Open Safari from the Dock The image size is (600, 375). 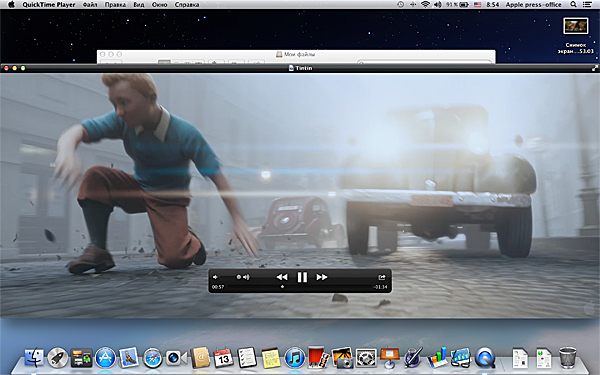point(153,358)
